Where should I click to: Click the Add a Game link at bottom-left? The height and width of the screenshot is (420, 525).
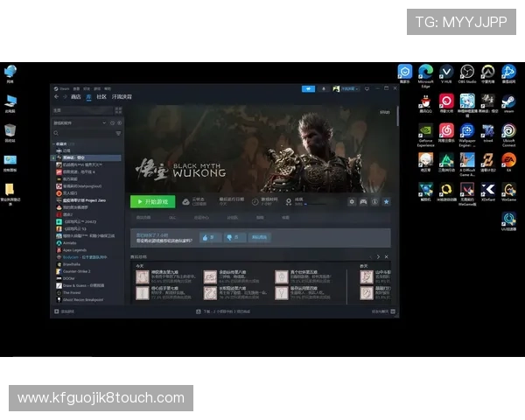[x=66, y=311]
